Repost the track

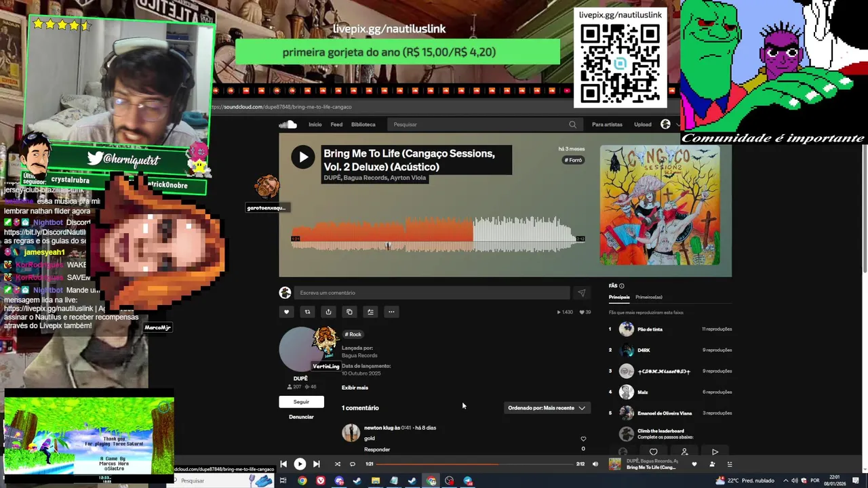[x=307, y=312]
